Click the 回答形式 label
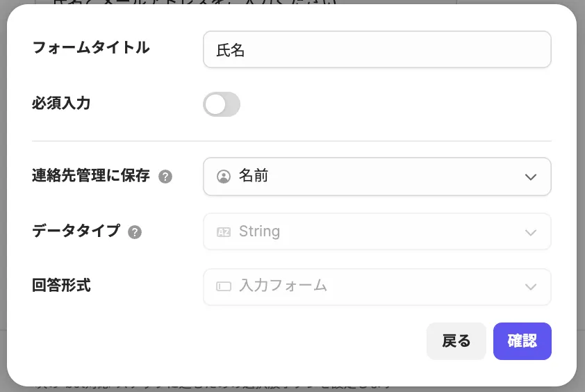The width and height of the screenshot is (585, 392). pyautogui.click(x=61, y=285)
